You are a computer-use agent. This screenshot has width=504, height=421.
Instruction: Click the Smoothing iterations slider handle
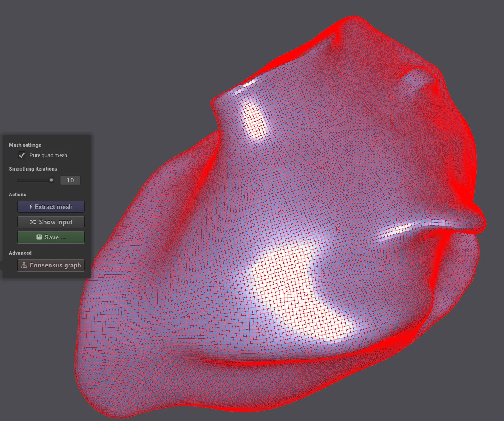(51, 180)
